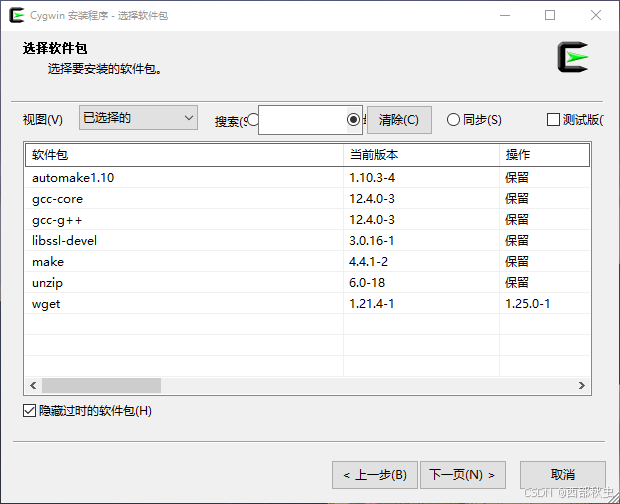Screen dimensions: 620x504
Task: Open the 保留 action for automake1.10
Action: coord(517,177)
